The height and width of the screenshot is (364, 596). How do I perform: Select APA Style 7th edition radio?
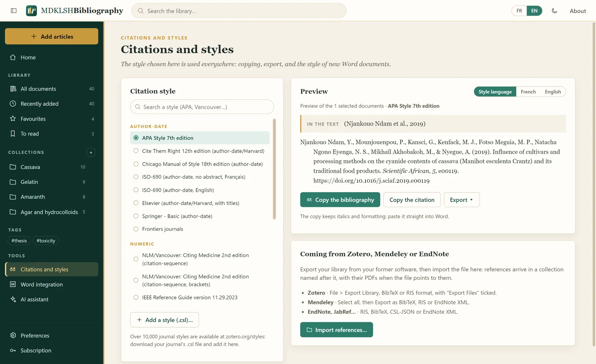[x=136, y=138]
